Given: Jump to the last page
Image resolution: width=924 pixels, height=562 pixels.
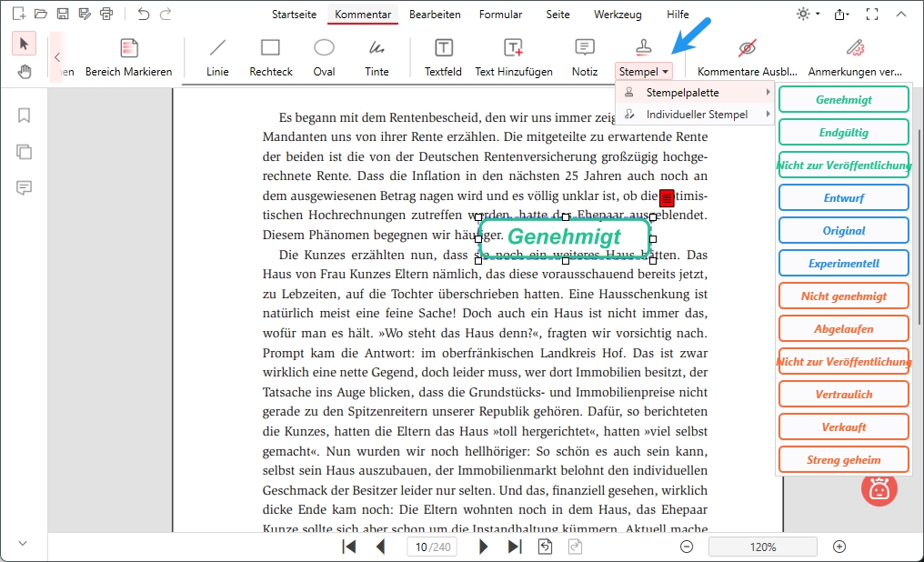Looking at the screenshot, I should tap(515, 547).
